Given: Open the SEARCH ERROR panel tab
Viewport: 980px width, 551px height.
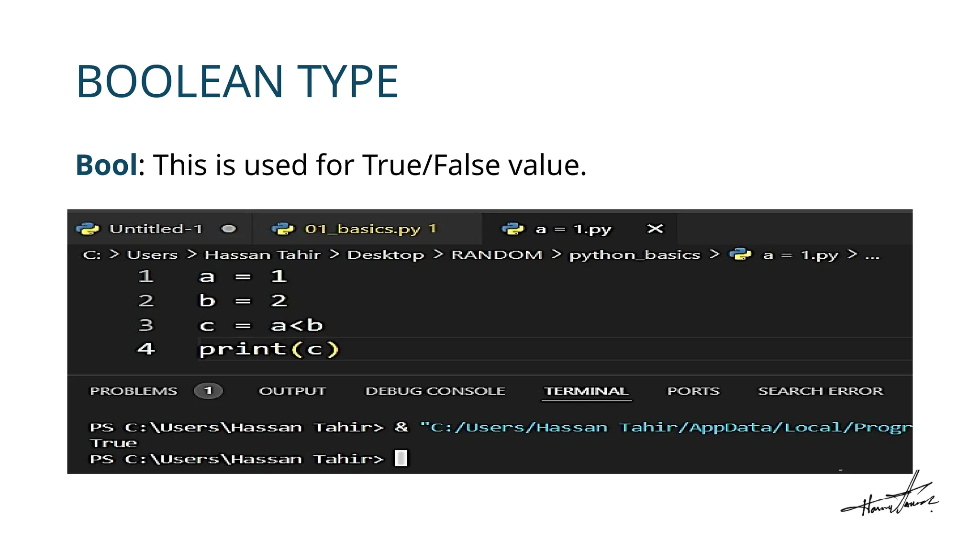Looking at the screenshot, I should click(820, 391).
